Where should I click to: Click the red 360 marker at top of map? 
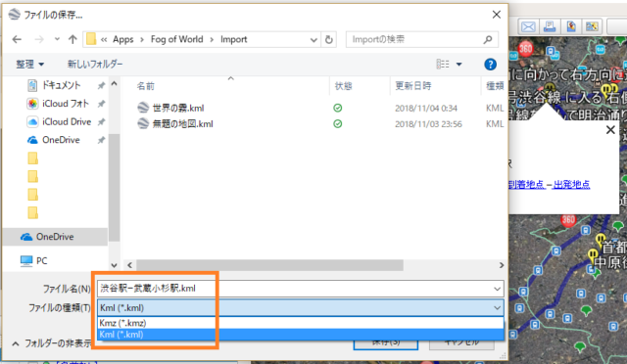click(x=525, y=49)
